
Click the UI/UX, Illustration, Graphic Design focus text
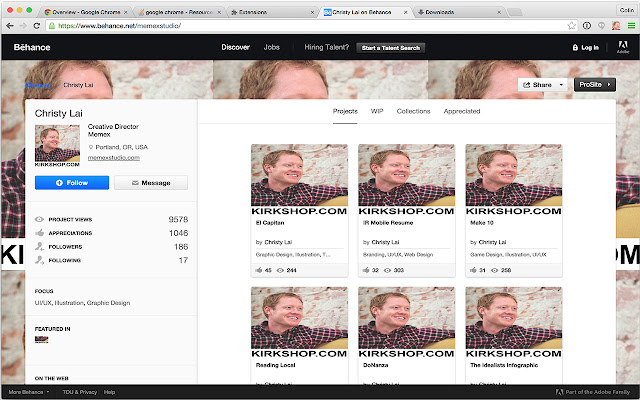[x=82, y=303]
